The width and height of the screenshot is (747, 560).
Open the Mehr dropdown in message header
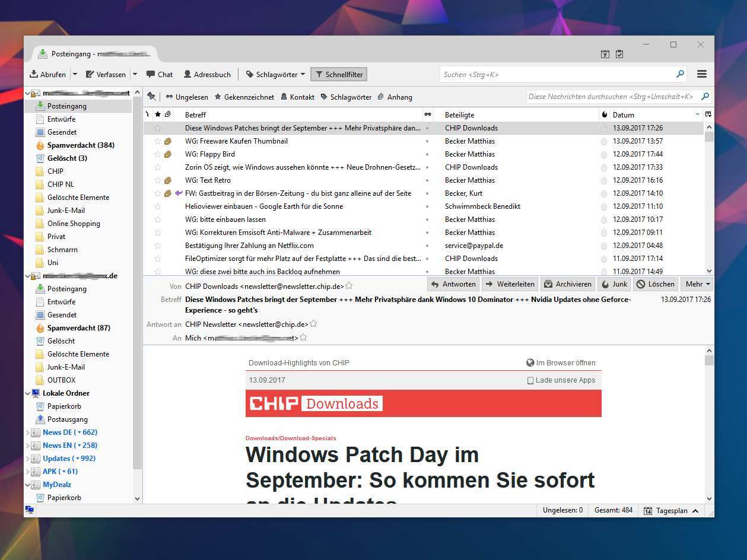pyautogui.click(x=697, y=284)
